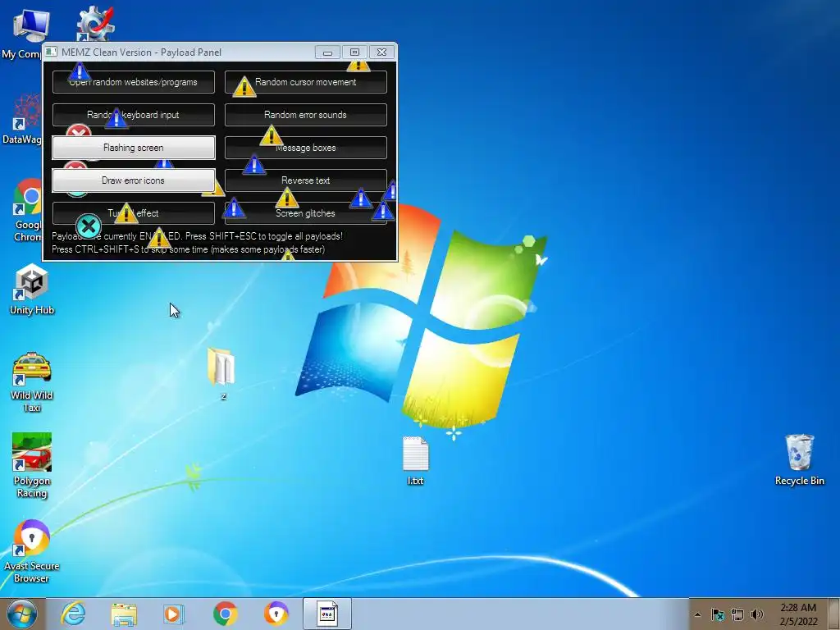Toggle the Flashing screen payload
Image resolution: width=840 pixels, height=630 pixels.
tap(134, 148)
